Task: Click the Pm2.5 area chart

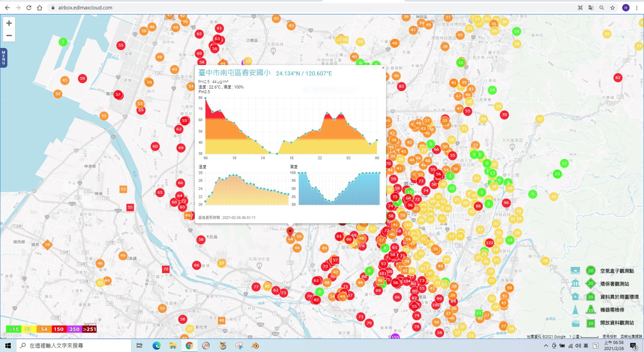Action: pyautogui.click(x=290, y=126)
